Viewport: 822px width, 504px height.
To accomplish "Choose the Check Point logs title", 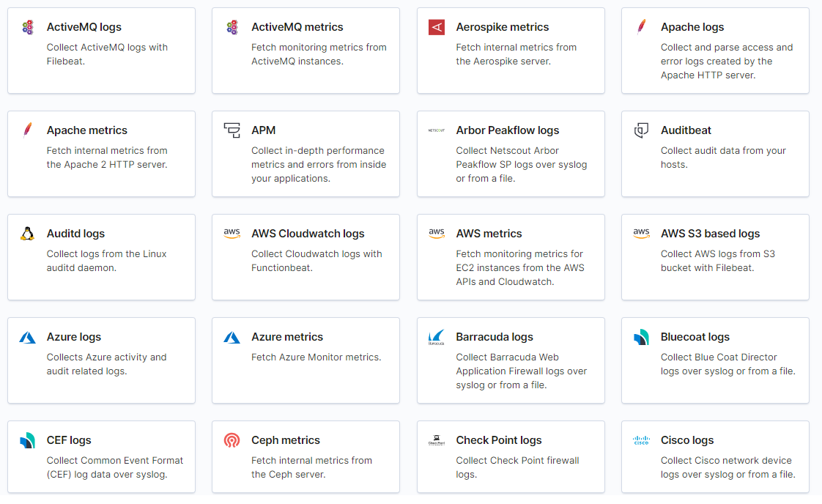I will point(498,440).
